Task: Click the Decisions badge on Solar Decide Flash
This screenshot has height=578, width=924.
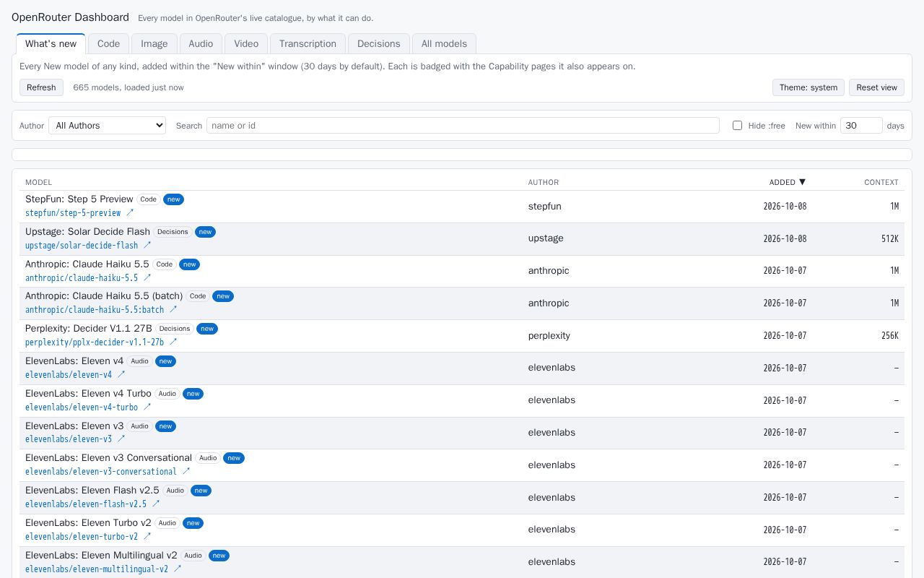Action: 173,232
